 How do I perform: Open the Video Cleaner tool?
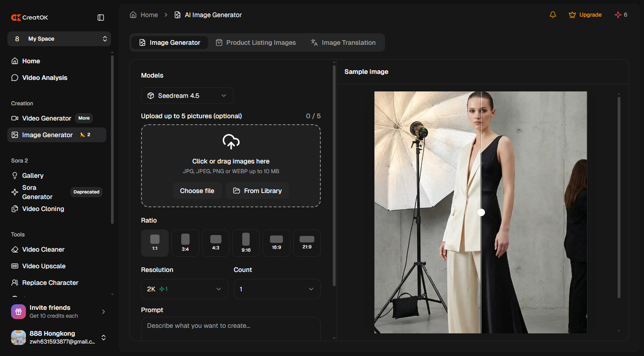[x=43, y=249]
